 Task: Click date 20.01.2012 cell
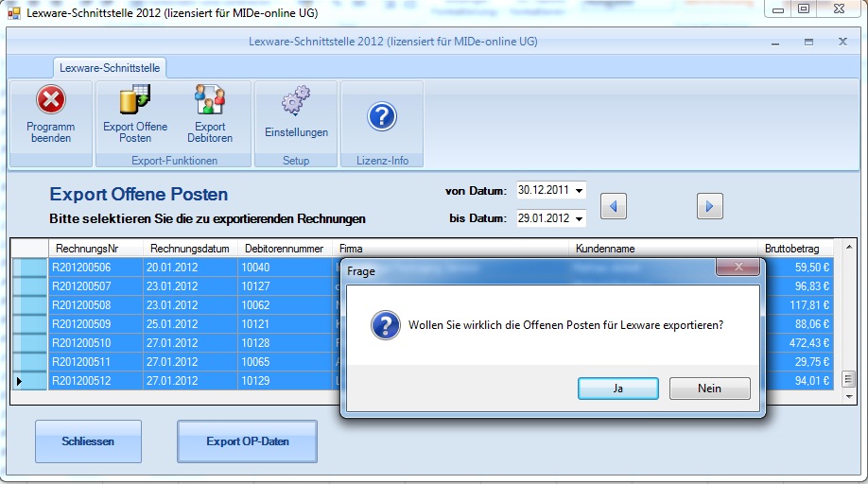click(x=190, y=268)
